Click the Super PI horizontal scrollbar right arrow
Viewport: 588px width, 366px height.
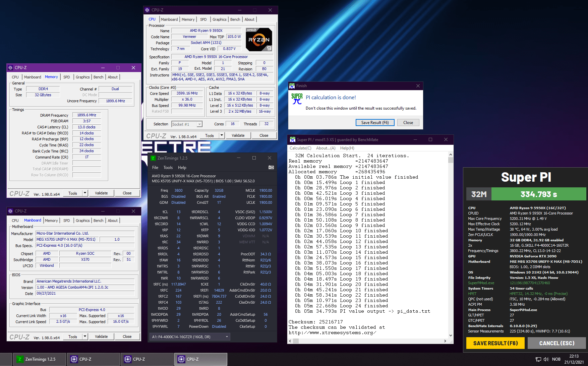(445, 341)
